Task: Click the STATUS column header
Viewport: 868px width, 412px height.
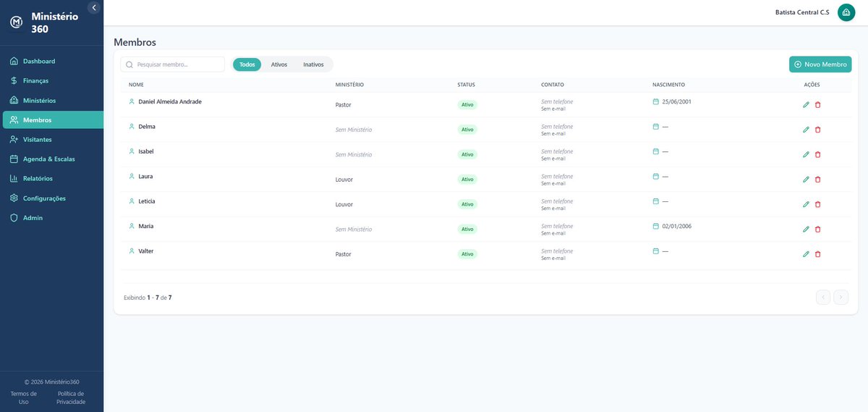Action: pos(467,85)
